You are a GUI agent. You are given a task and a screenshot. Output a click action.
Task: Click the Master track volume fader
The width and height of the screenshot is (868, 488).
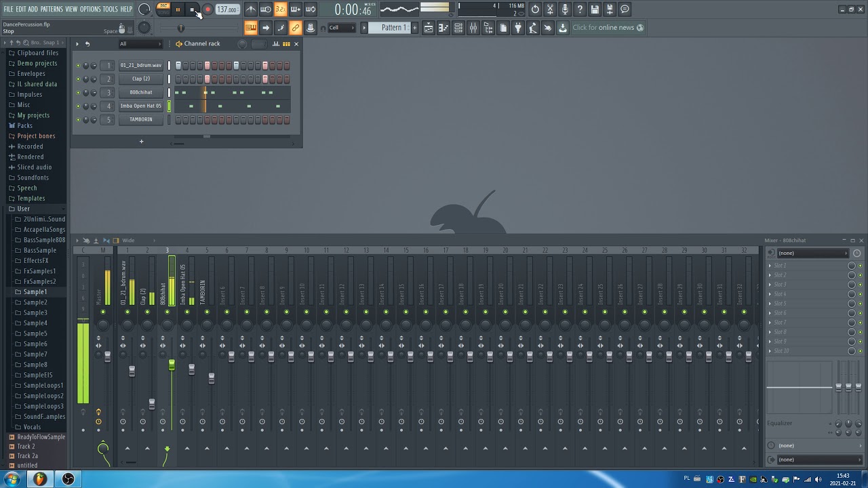(x=107, y=355)
